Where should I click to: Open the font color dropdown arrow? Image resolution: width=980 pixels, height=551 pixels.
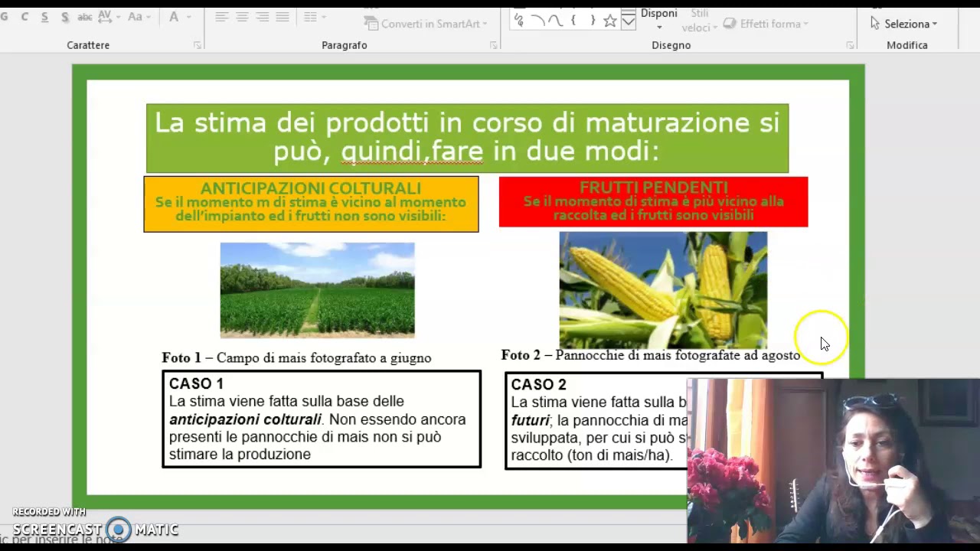pyautogui.click(x=188, y=17)
